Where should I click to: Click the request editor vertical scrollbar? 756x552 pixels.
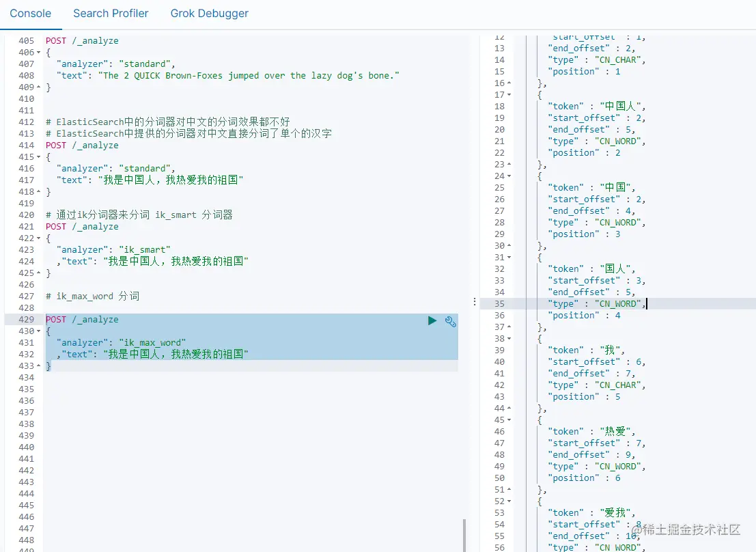464,535
